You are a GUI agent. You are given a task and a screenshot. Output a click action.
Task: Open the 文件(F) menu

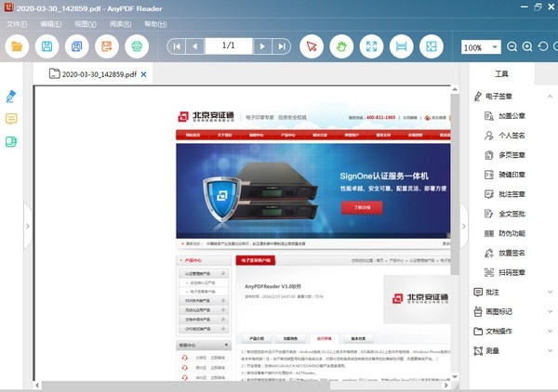tap(17, 24)
